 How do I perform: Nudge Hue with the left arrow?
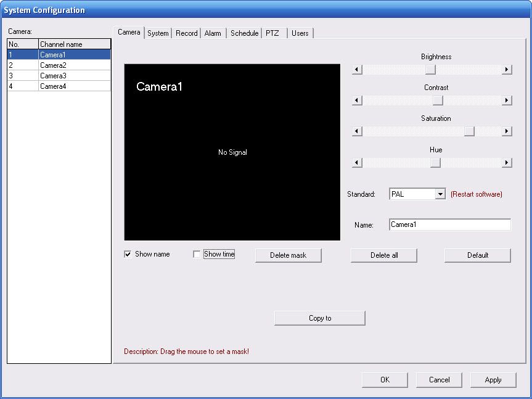pos(357,163)
